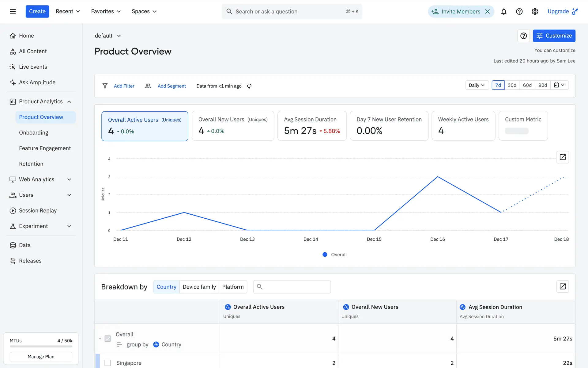588x368 pixels.
Task: Open chart in new window icon
Action: [562, 157]
